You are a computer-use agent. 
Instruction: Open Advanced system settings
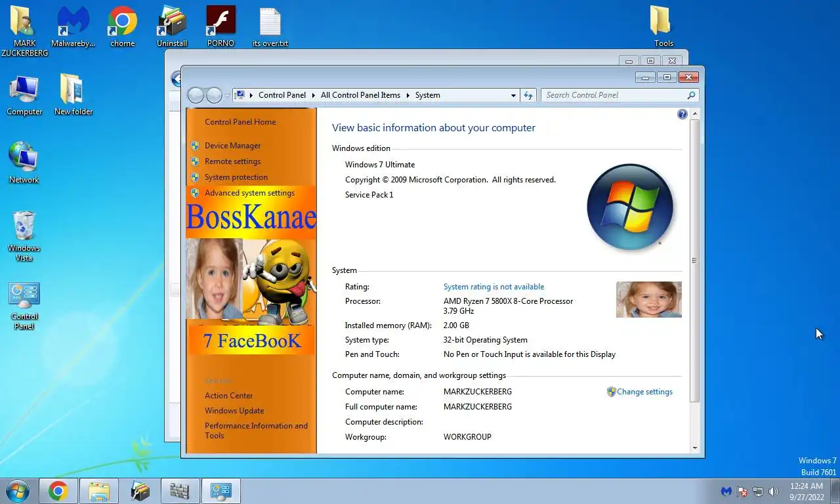pos(249,193)
